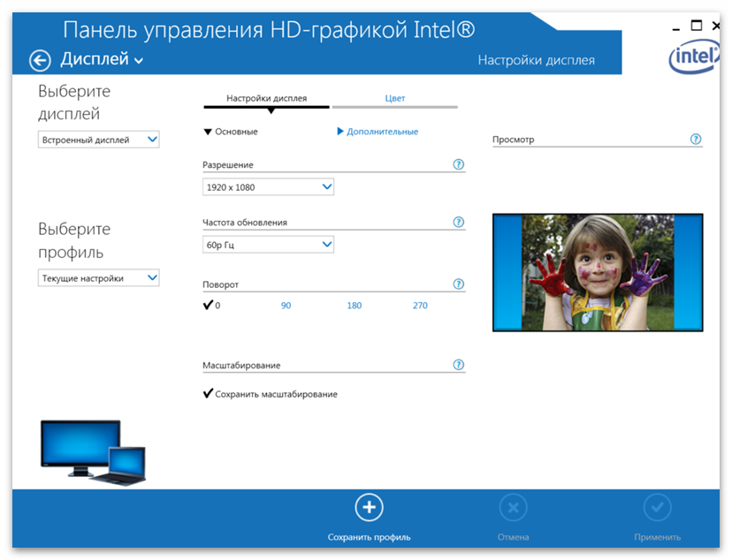Switch to the Цвет tab
This screenshot has width=732, height=560.
pyautogui.click(x=394, y=98)
